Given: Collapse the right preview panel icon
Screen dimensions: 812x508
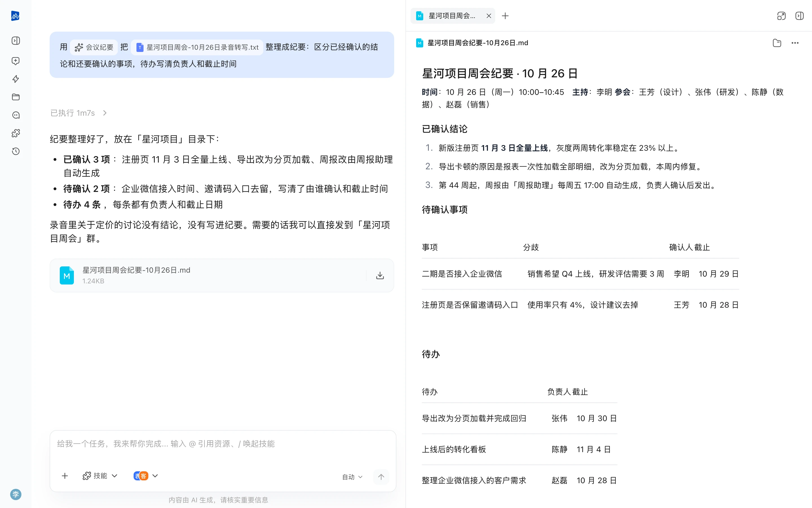Looking at the screenshot, I should tap(800, 16).
